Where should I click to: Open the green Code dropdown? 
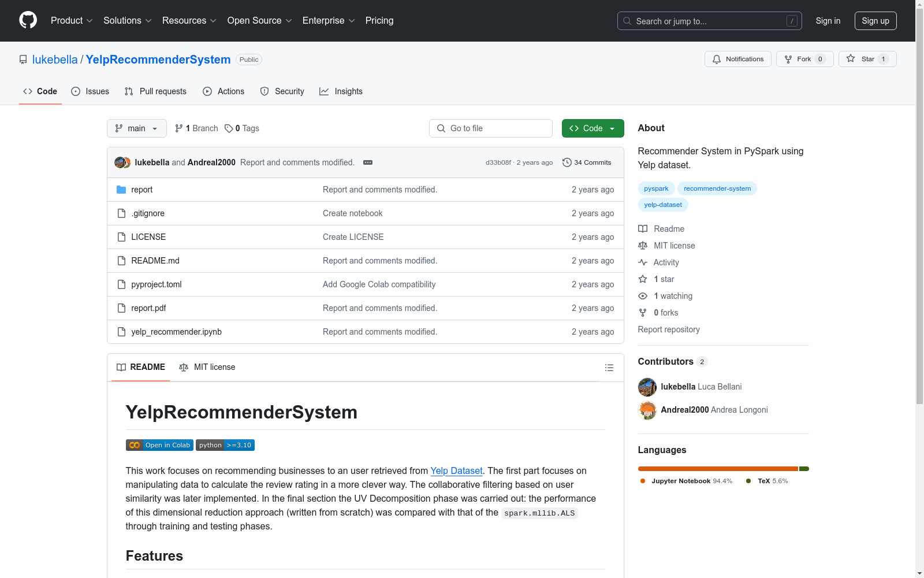(x=593, y=128)
